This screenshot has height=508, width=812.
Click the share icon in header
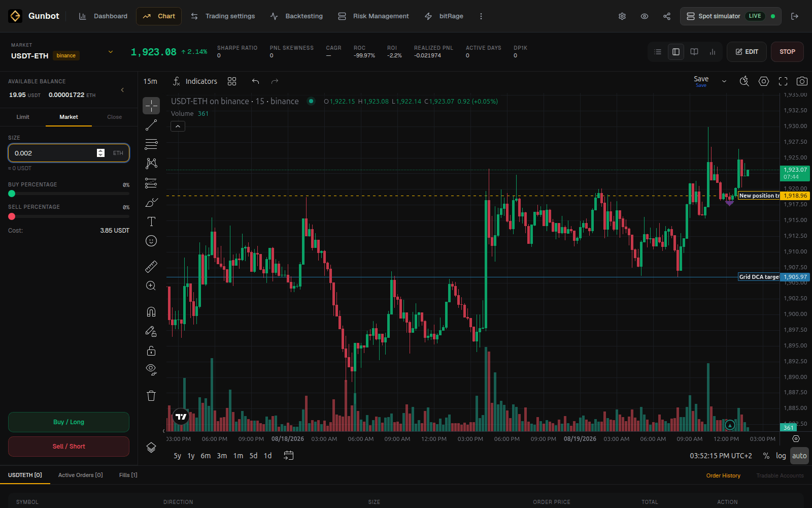pos(667,16)
